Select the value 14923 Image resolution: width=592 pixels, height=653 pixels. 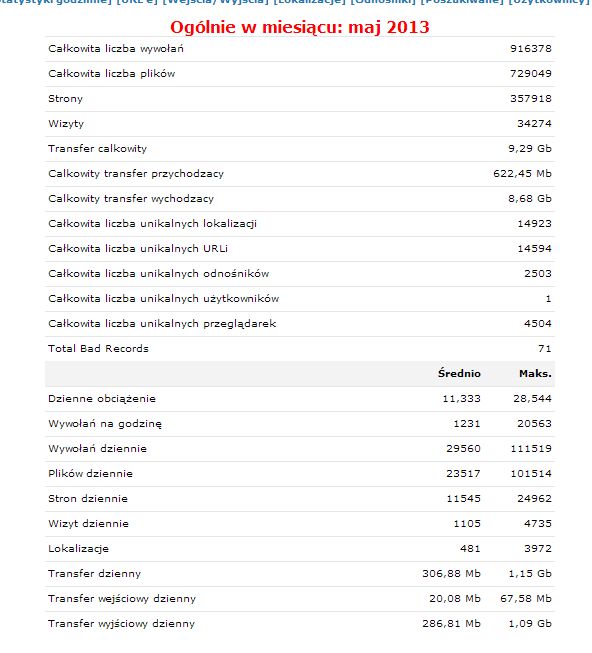[534, 224]
